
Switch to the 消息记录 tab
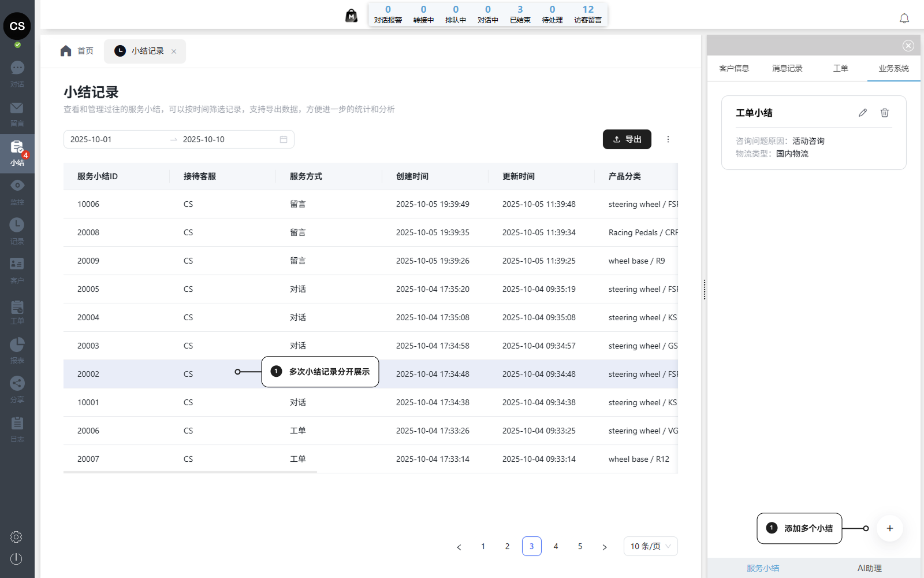tap(787, 68)
